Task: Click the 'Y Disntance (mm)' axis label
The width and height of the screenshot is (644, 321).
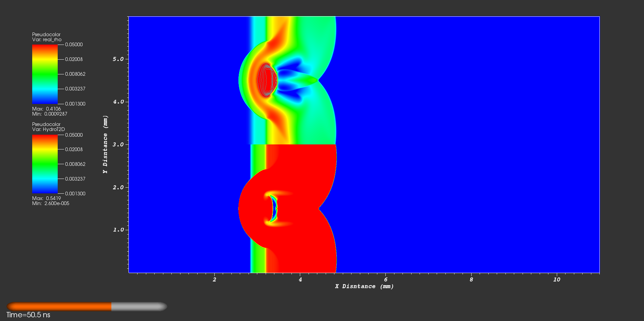Action: 105,144
